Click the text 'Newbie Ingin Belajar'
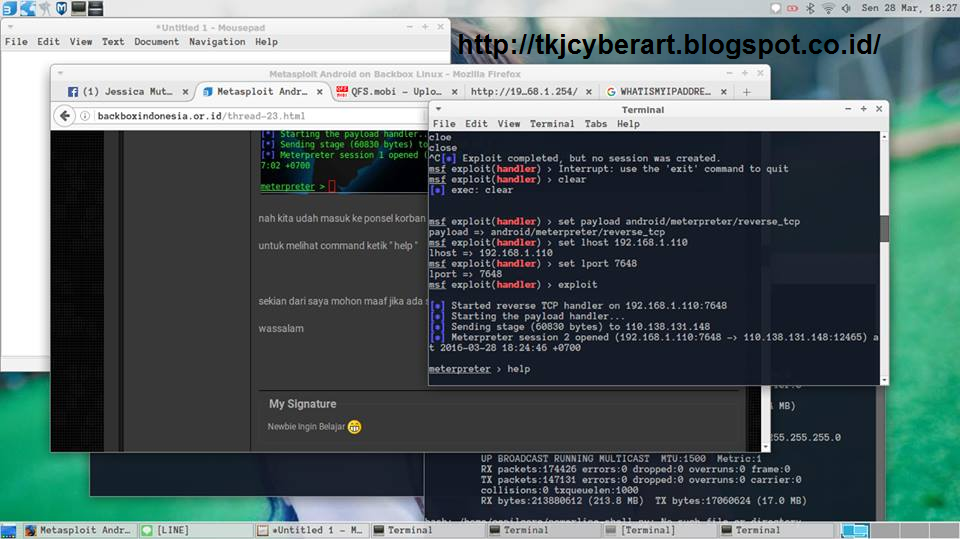 306,427
